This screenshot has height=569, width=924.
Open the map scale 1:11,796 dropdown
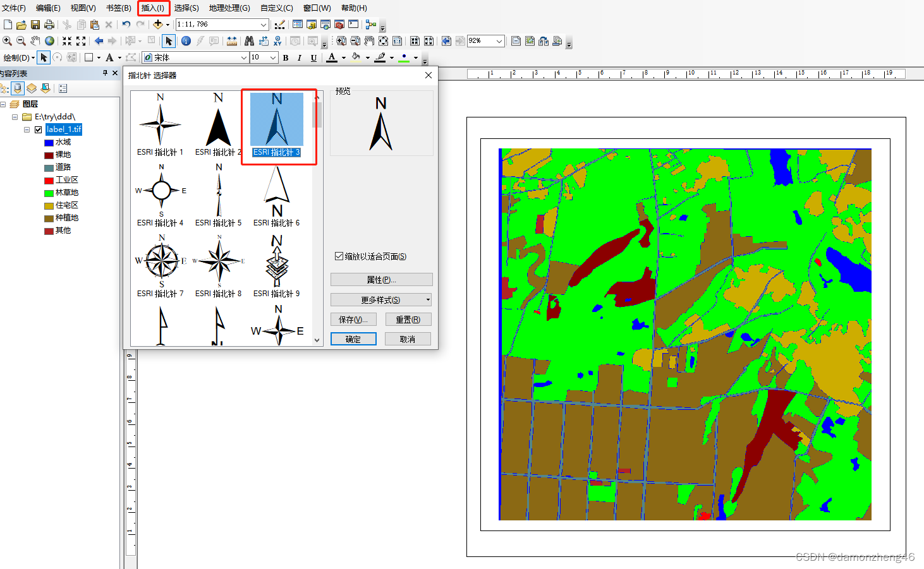click(x=264, y=25)
